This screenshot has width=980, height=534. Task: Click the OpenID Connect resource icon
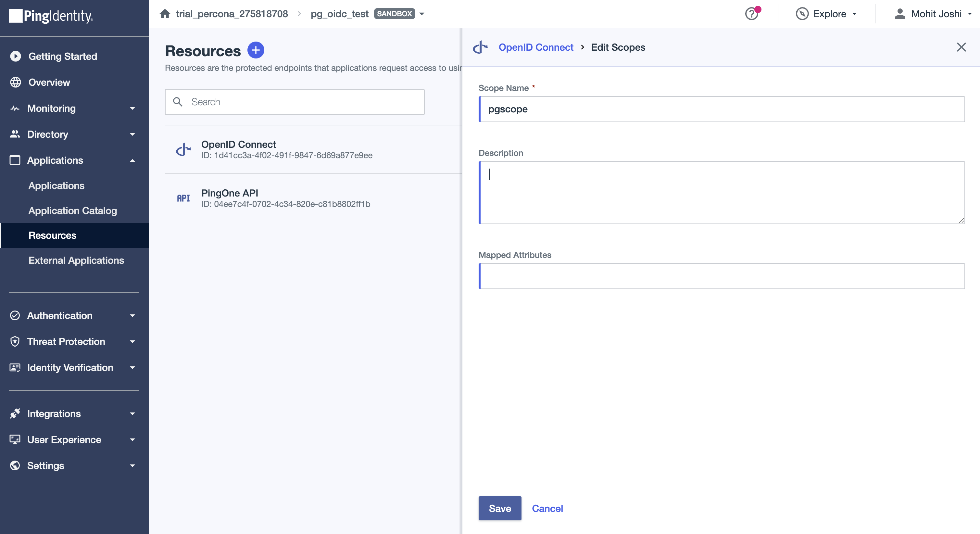(x=183, y=150)
